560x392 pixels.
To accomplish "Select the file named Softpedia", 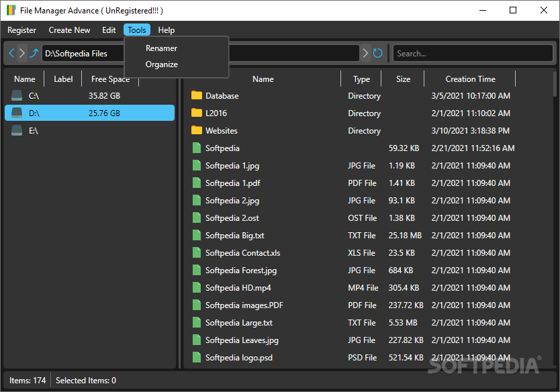I will tap(222, 148).
